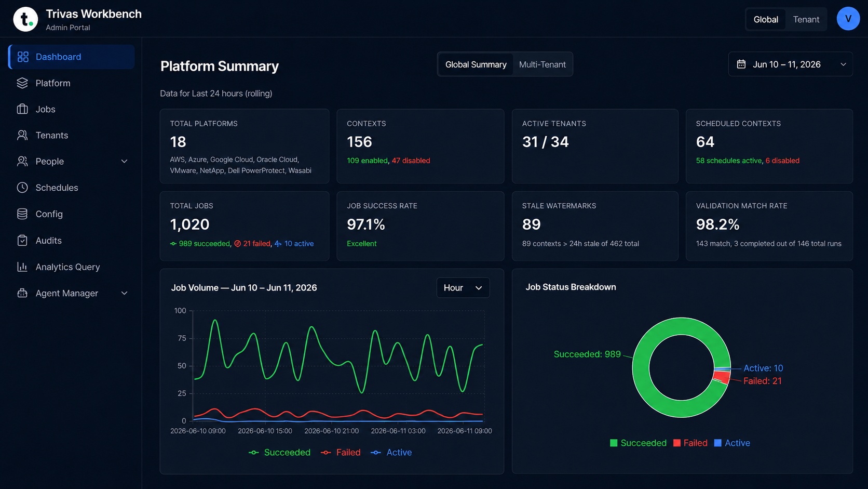
Task: Click 'Data for Last 24 hours (rolling)' text
Action: [x=216, y=94]
